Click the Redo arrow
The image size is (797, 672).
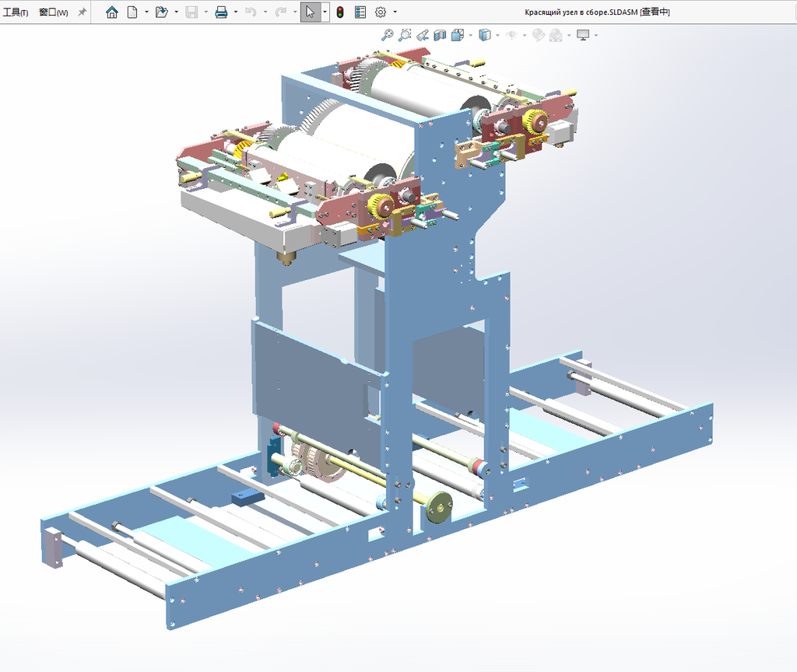(x=280, y=12)
